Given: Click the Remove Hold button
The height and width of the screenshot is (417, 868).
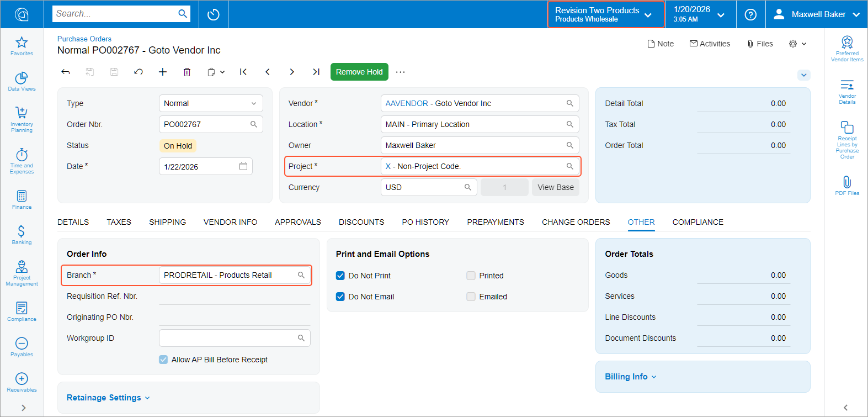Looking at the screenshot, I should tap(359, 72).
